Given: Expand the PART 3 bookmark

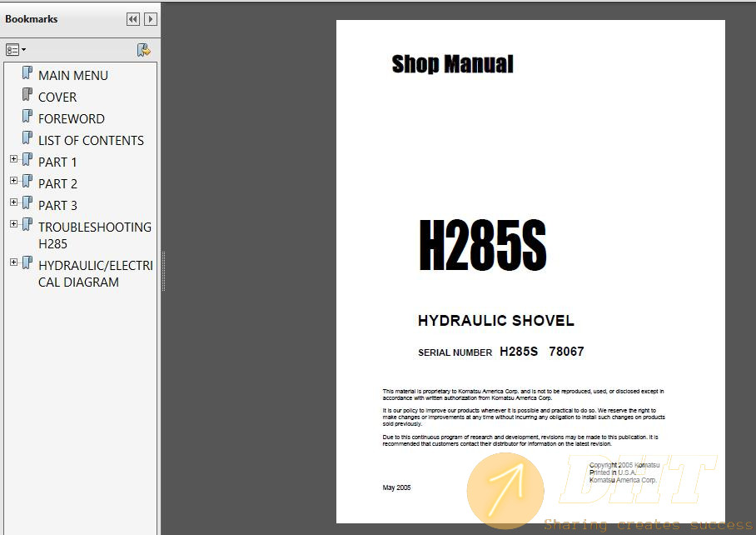Looking at the screenshot, I should click(13, 202).
